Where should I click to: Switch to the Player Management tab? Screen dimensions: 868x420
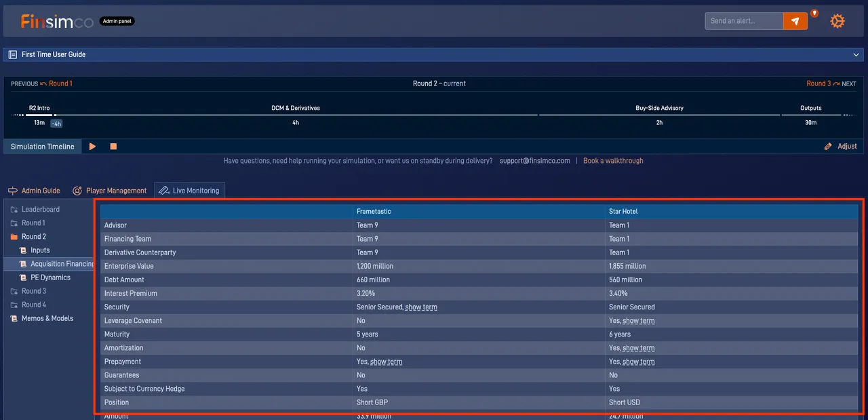pyautogui.click(x=109, y=191)
